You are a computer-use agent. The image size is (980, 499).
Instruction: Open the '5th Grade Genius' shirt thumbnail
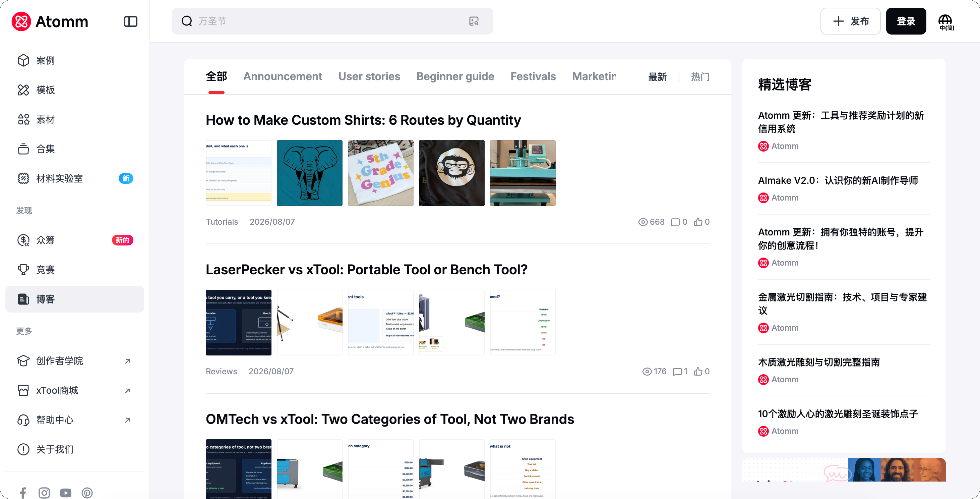380,173
